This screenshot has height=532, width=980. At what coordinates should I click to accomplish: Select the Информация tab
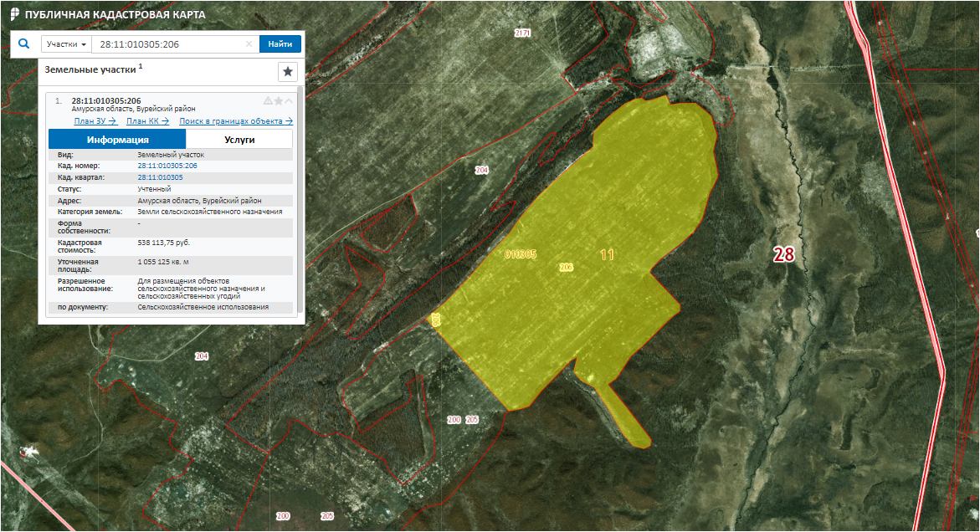click(x=117, y=139)
